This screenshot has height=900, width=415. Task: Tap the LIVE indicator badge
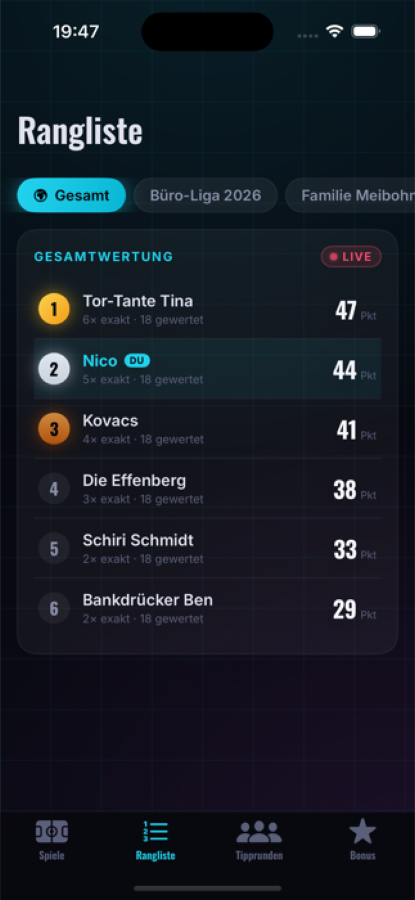click(351, 257)
